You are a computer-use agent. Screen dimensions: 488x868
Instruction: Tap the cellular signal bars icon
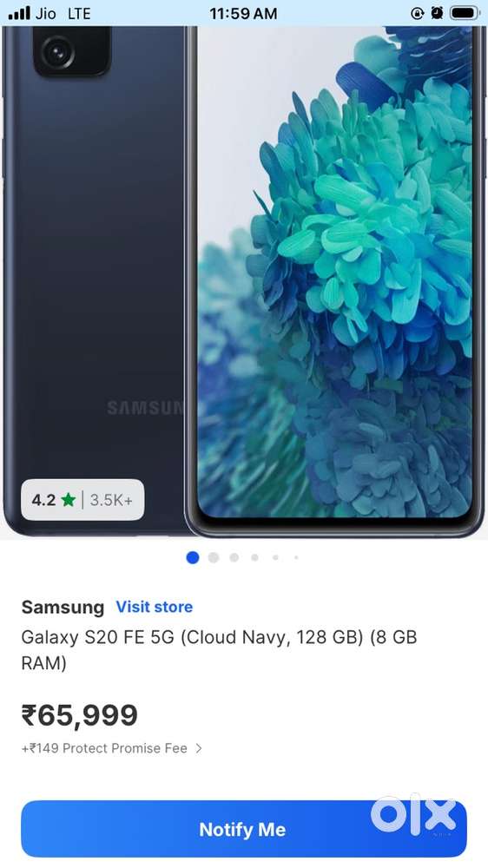(x=19, y=13)
